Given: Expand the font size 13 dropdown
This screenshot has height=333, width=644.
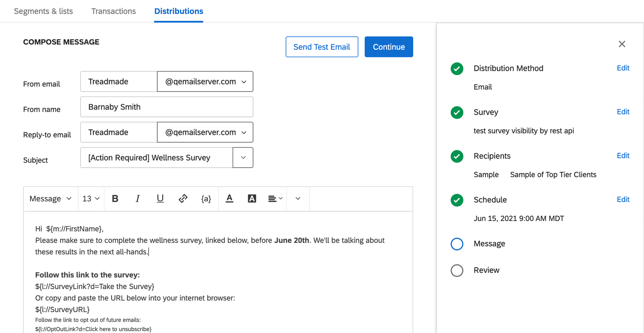Looking at the screenshot, I should 91,199.
